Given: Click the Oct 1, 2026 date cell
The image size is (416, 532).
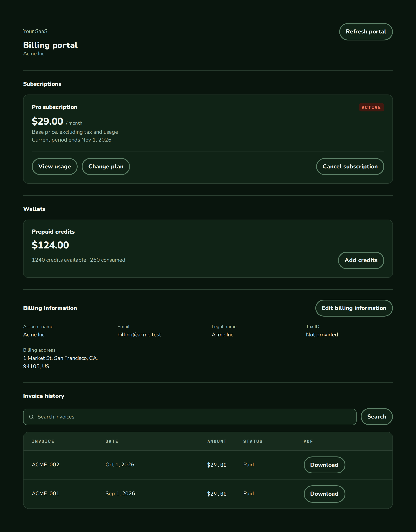Looking at the screenshot, I should (x=120, y=465).
